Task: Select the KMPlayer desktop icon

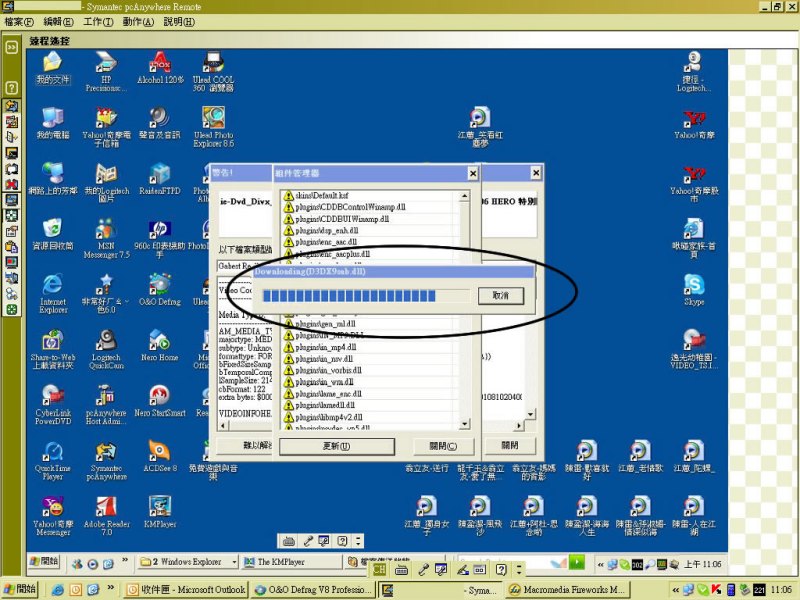Action: (160, 512)
